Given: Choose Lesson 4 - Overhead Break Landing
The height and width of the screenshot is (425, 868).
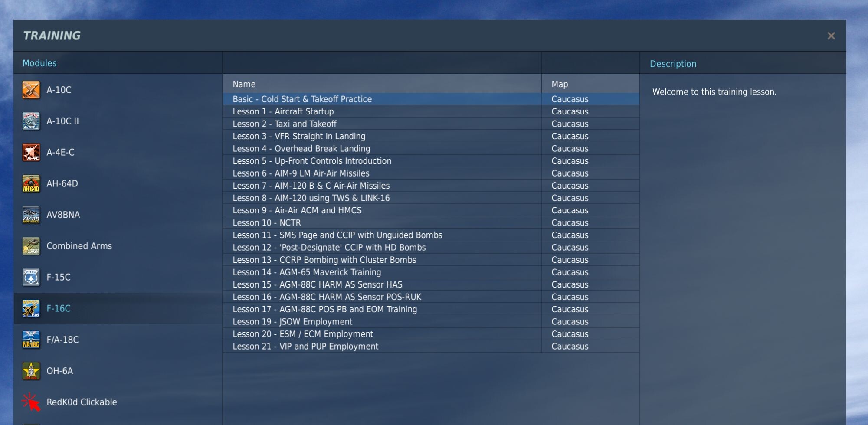Looking at the screenshot, I should point(382,149).
